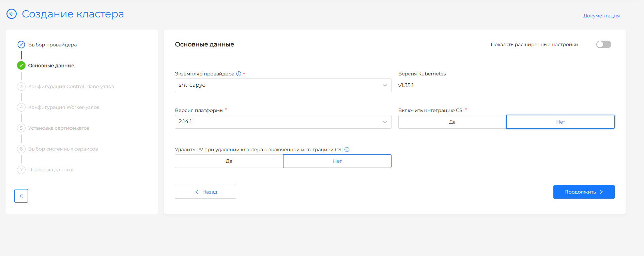Open Конфигурация Worker-узлов step
The height and width of the screenshot is (256, 644).
(x=64, y=107)
